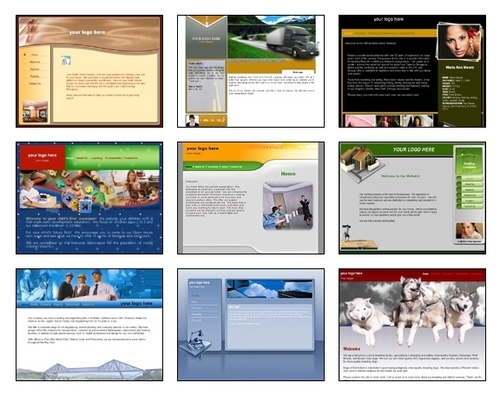Viewport: 500px width, 396px height.
Task: Select the engineering template with bridge
Action: 89,325
